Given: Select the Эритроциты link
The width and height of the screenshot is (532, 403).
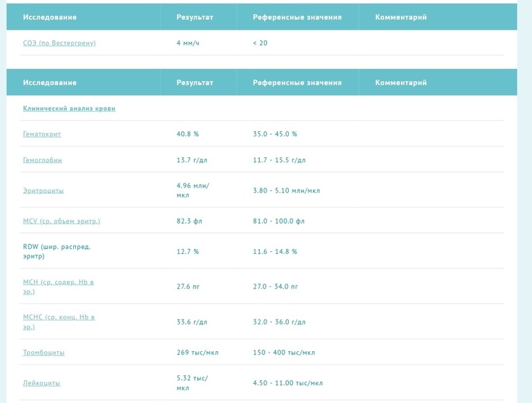Looking at the screenshot, I should click(x=44, y=190).
